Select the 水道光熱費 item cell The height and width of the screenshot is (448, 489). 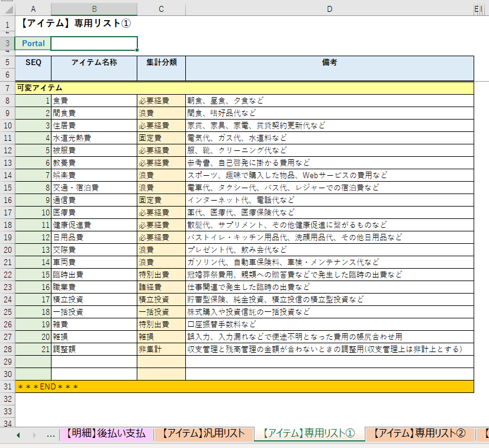(x=94, y=138)
